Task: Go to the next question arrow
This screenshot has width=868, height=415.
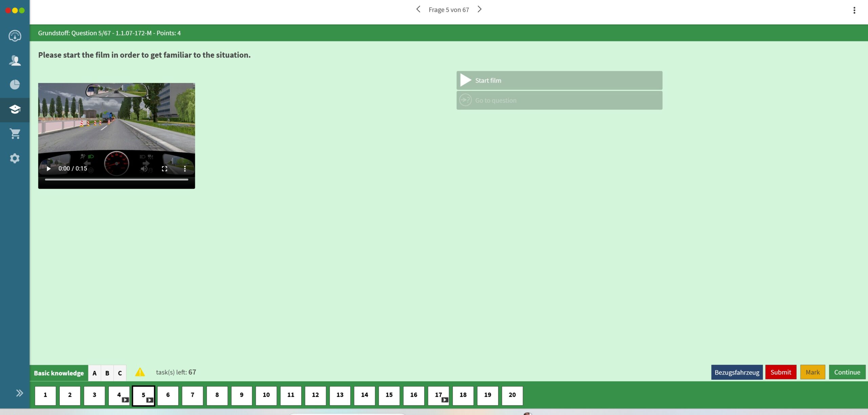Action: point(479,10)
